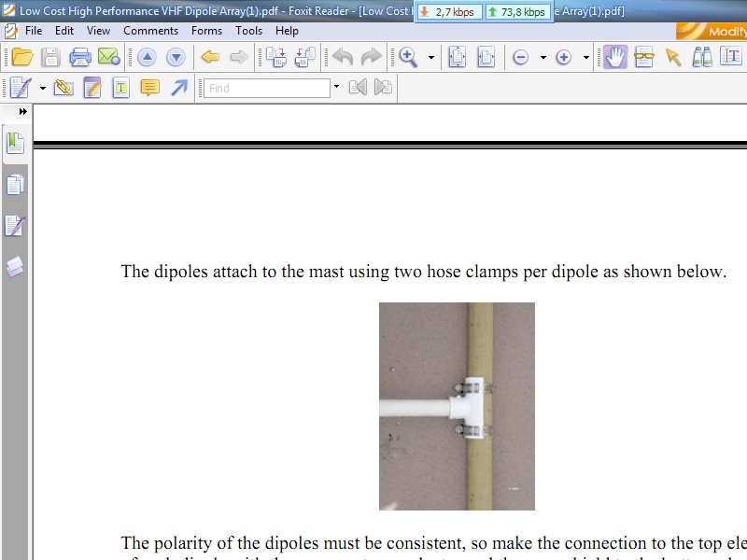Select the Typewriter T tool
Screen dimensions: 747x560
(x=121, y=88)
